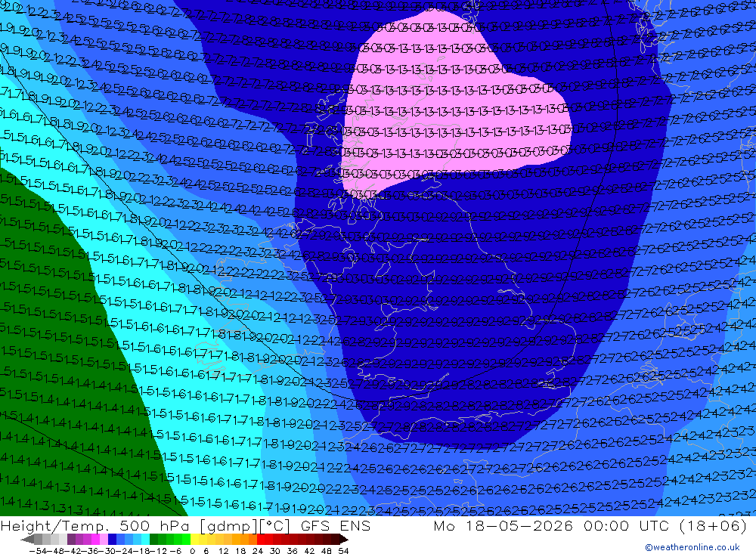Select the dark blue swatch in the legend

pyautogui.click(x=112, y=539)
